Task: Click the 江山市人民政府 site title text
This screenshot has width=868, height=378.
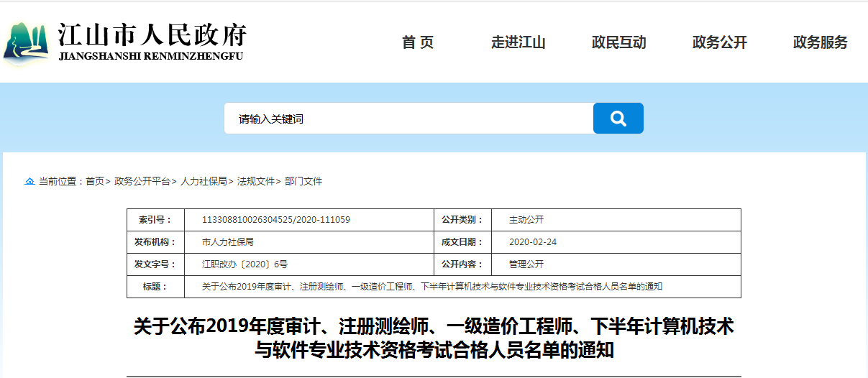Action: click(152, 35)
